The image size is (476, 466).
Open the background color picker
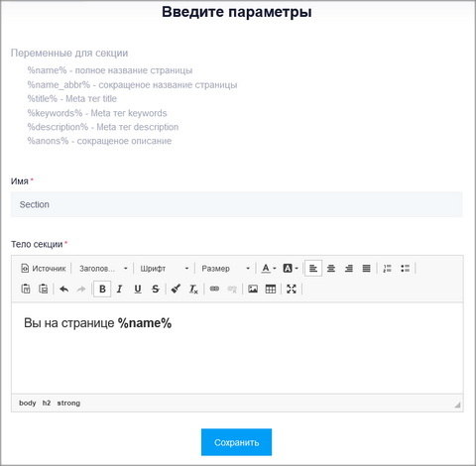(291, 269)
